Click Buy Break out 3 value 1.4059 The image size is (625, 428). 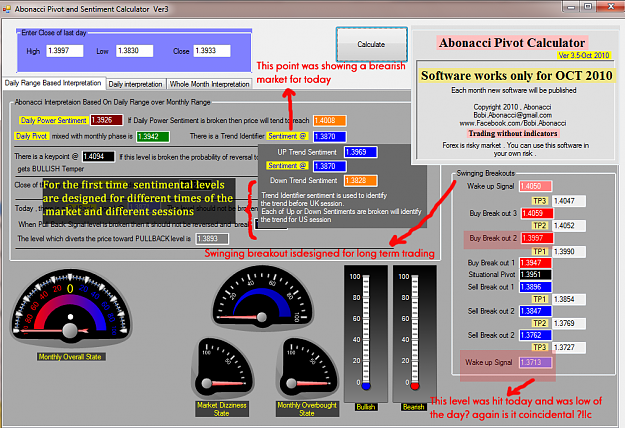click(537, 213)
